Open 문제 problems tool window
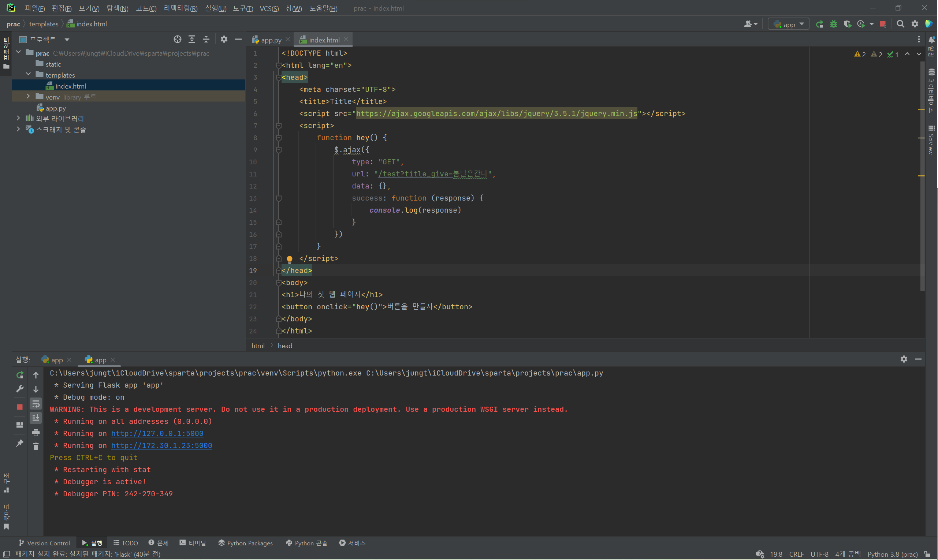Screen dimensions: 938x560 pyautogui.click(x=159, y=543)
